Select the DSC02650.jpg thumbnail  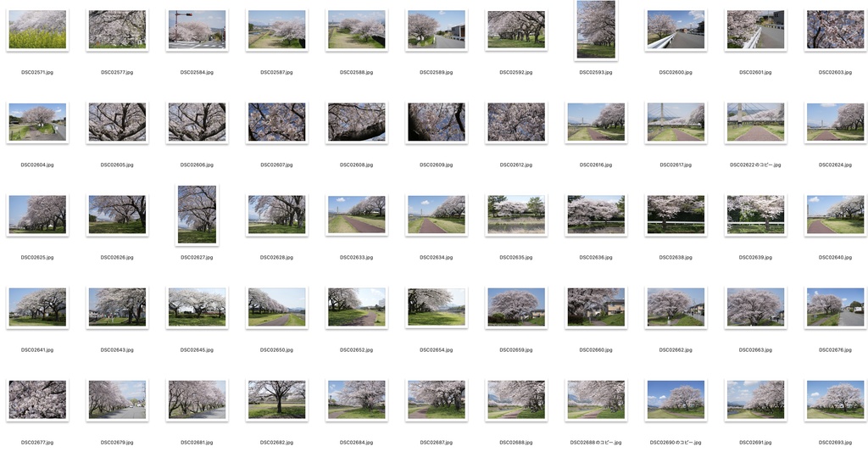click(x=276, y=307)
